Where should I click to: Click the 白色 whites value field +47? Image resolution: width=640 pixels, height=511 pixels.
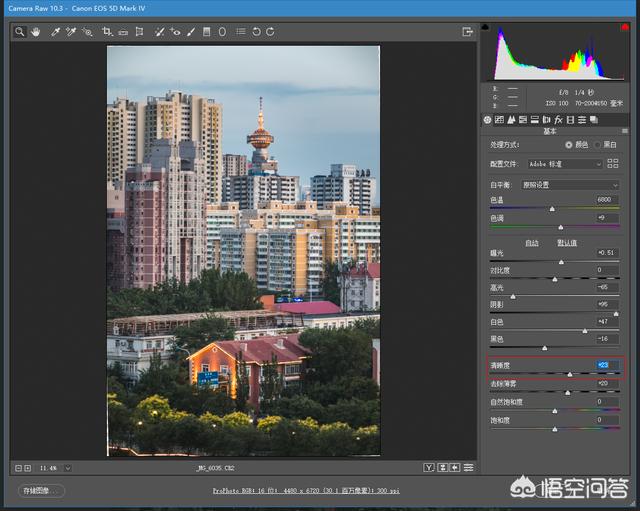coord(607,322)
